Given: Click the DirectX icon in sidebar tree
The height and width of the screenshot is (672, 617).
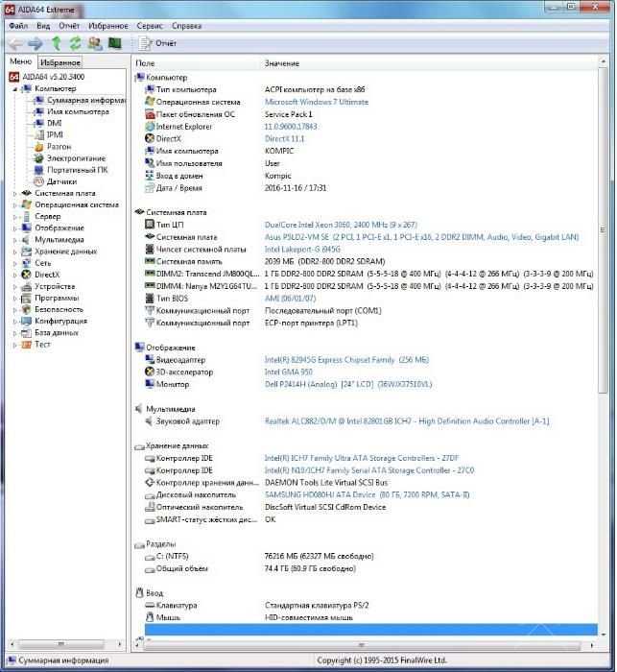Looking at the screenshot, I should pos(27,275).
